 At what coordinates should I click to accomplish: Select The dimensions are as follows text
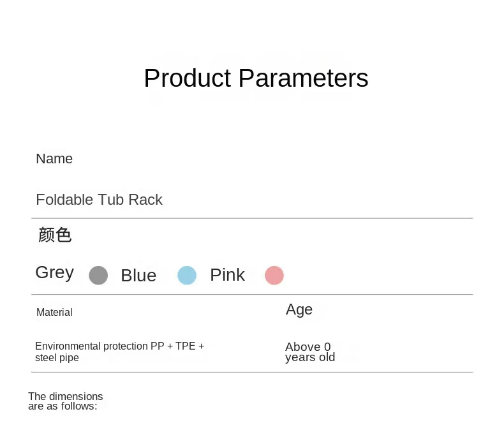66,401
